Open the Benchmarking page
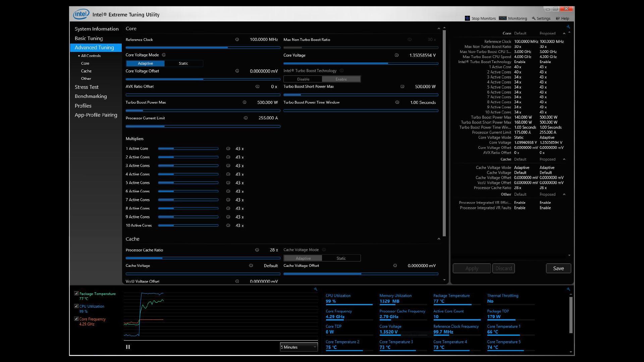 (x=91, y=96)
